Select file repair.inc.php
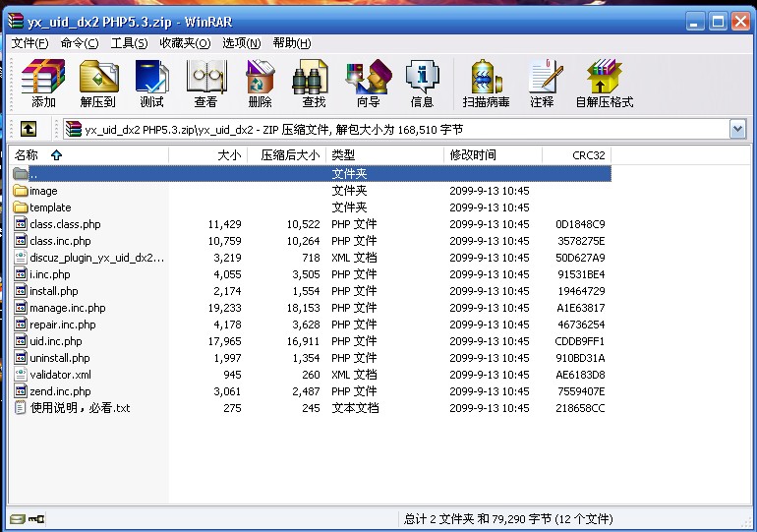The width and height of the screenshot is (757, 532). click(x=63, y=325)
